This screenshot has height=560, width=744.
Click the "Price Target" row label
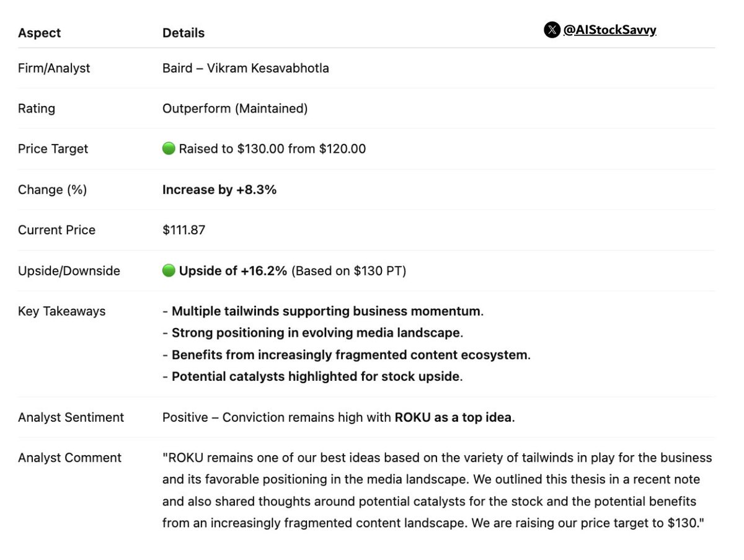53,149
